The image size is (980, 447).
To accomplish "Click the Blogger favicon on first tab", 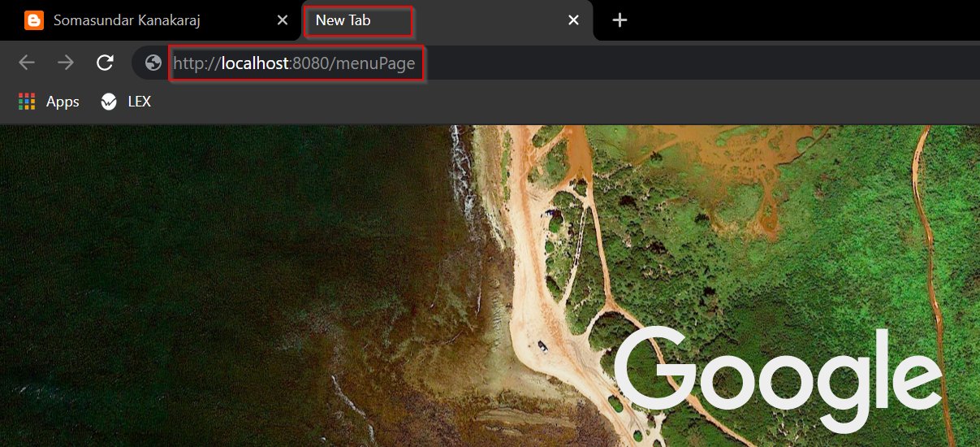I will 34,20.
